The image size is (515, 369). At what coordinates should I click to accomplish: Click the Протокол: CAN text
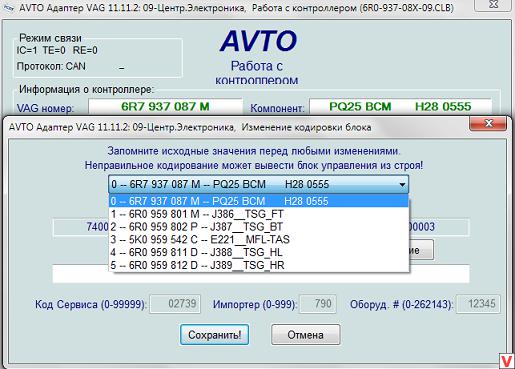51,66
